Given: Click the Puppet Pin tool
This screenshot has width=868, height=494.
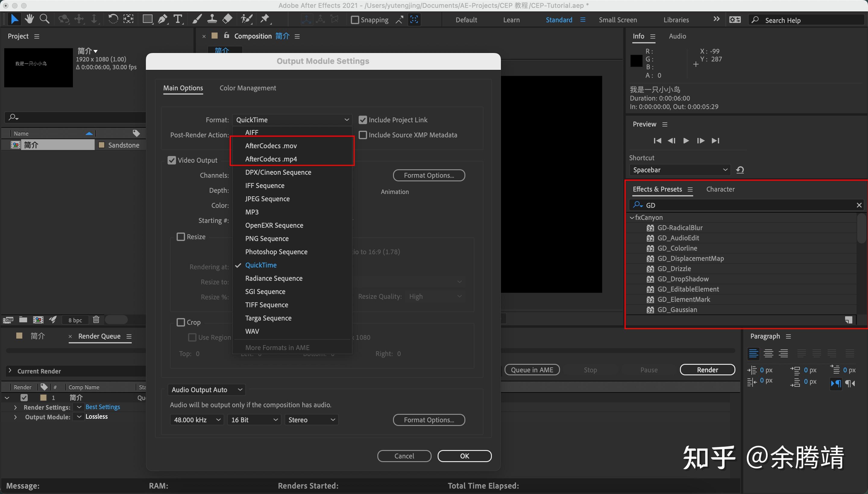Looking at the screenshot, I should [265, 19].
